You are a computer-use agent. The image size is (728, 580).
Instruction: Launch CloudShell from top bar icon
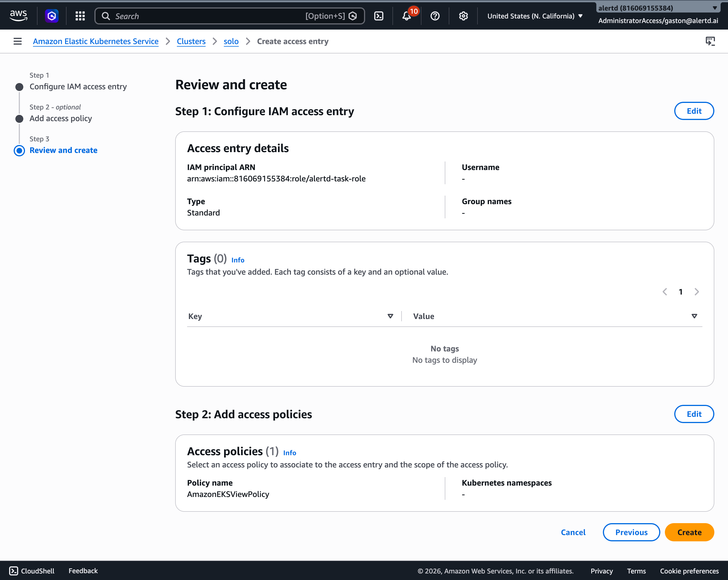click(x=379, y=16)
